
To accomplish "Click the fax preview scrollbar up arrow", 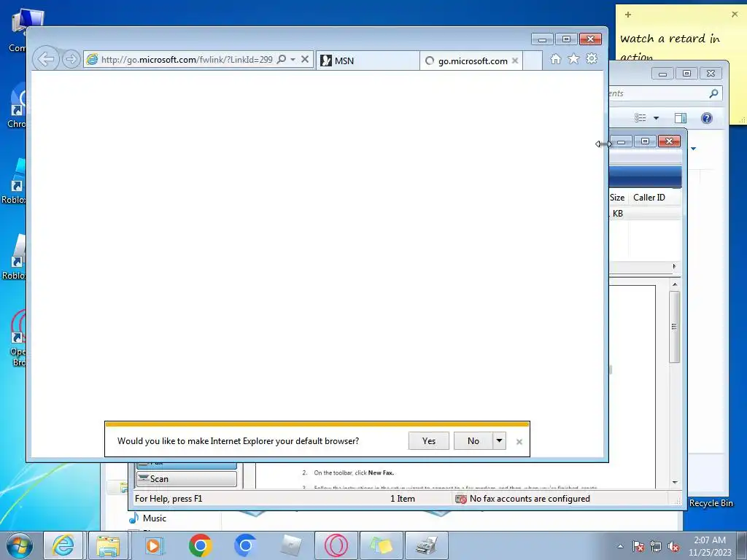I will coord(675,284).
